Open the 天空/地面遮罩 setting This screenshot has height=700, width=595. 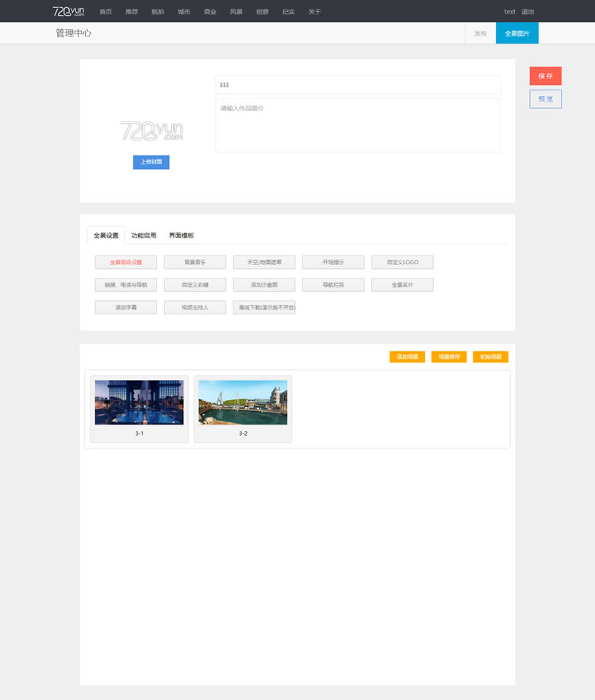click(264, 262)
